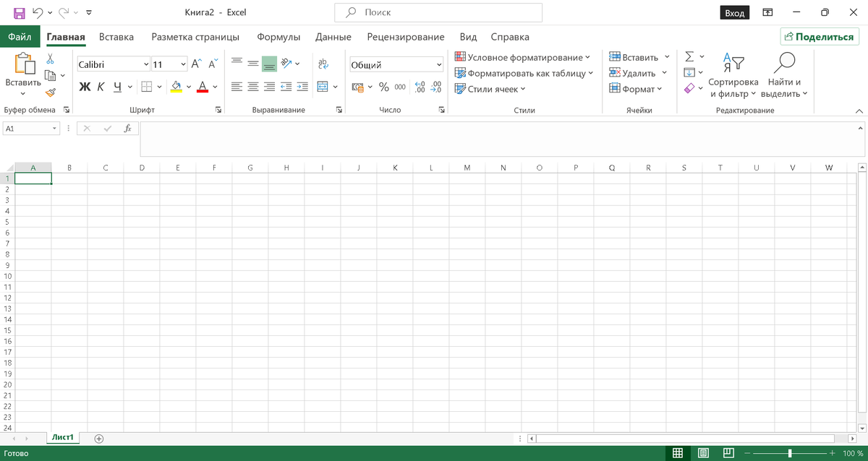Collapse the ribbon with the chevron

[859, 111]
